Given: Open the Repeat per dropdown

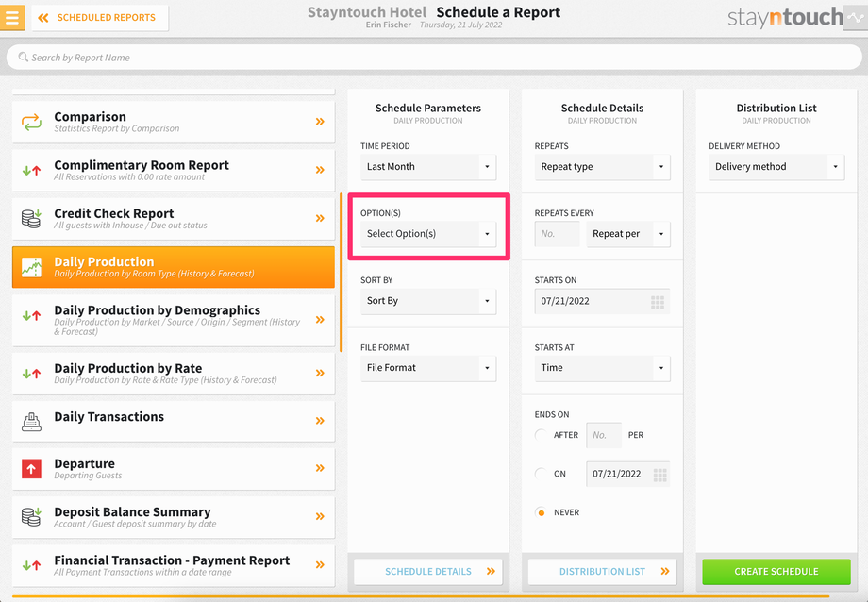Looking at the screenshot, I should pyautogui.click(x=628, y=234).
